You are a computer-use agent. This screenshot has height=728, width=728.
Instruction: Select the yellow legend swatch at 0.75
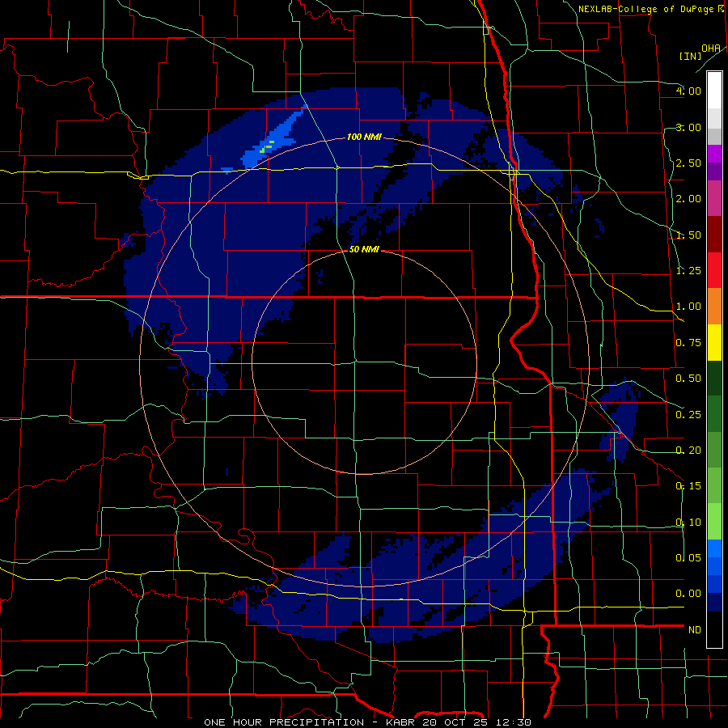[x=714, y=342]
